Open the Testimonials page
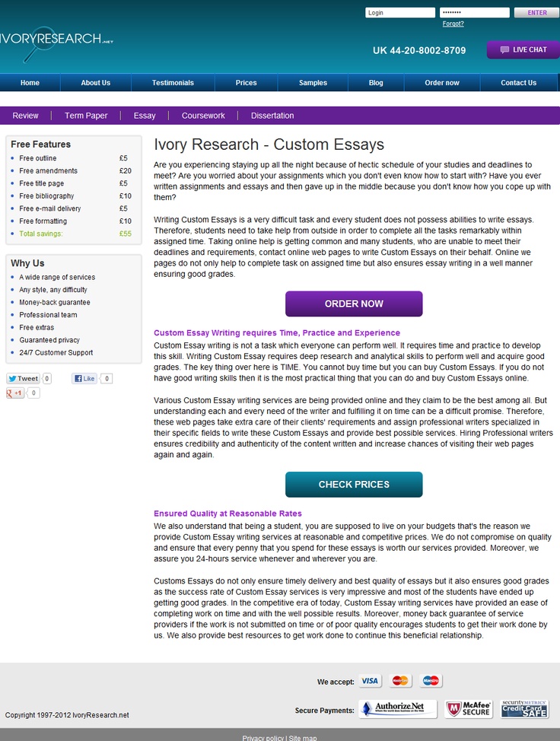This screenshot has height=741, width=560. tap(173, 83)
